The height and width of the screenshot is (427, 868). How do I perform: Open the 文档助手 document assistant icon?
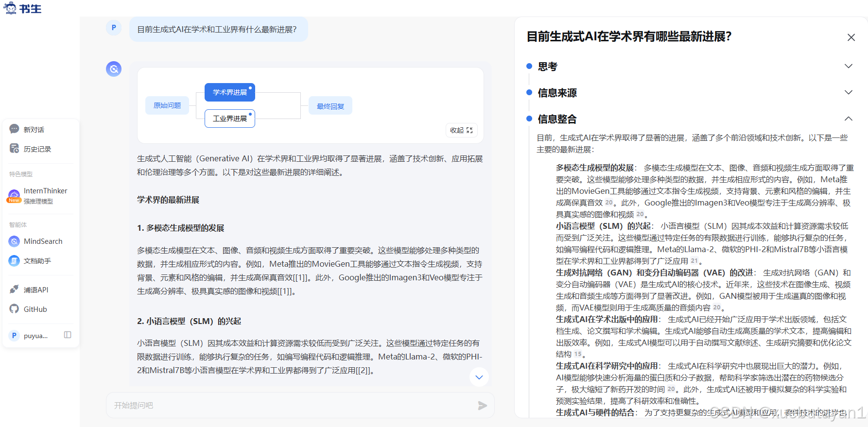pos(14,260)
